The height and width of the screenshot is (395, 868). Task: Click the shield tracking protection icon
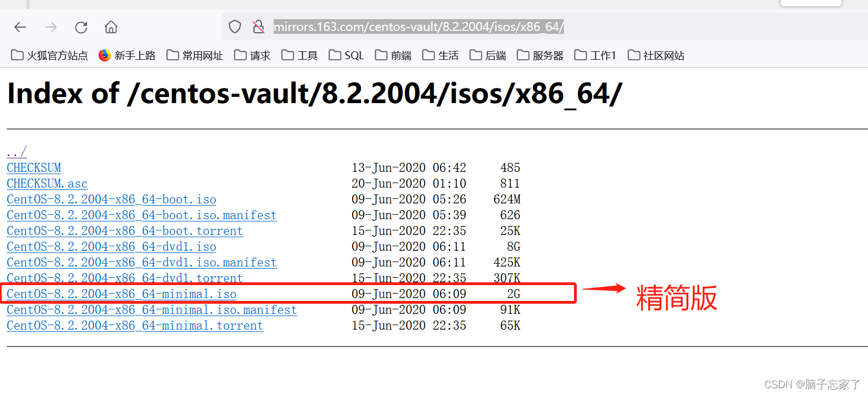pyautogui.click(x=235, y=26)
